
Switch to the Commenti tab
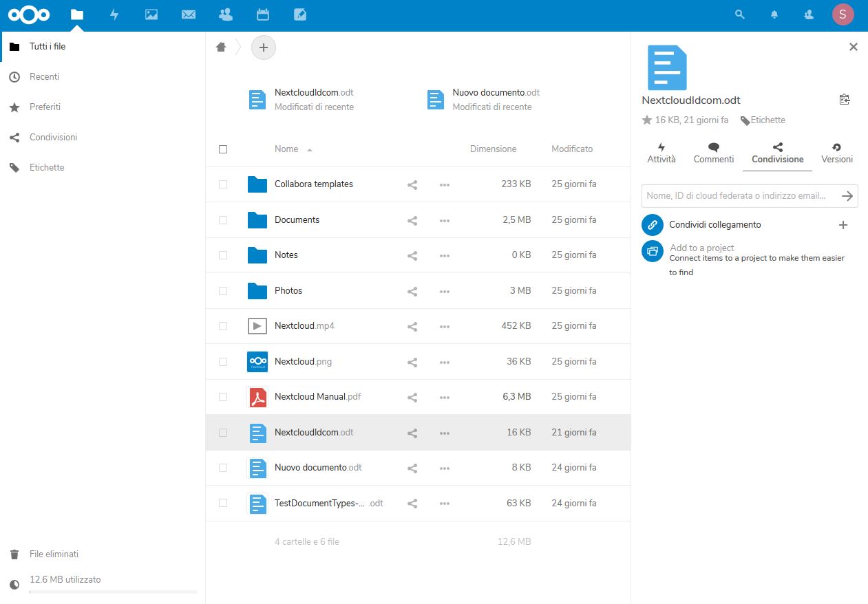tap(714, 153)
